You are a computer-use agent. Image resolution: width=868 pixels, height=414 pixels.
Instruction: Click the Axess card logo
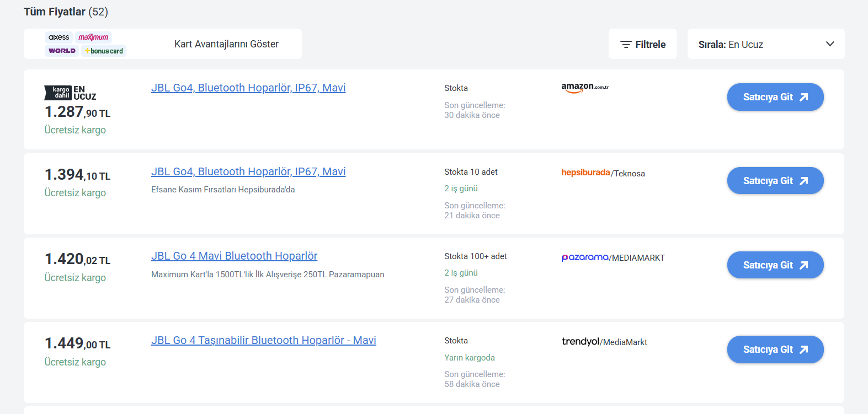59,37
